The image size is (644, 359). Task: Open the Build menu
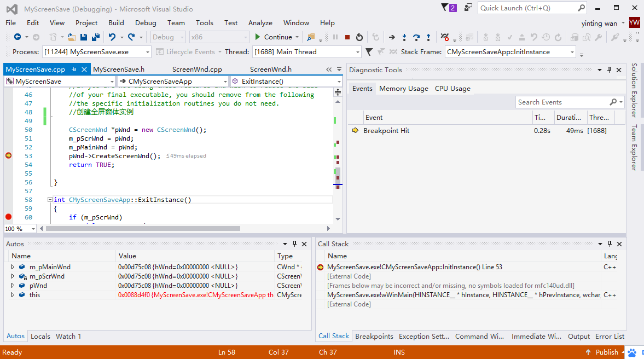(116, 23)
